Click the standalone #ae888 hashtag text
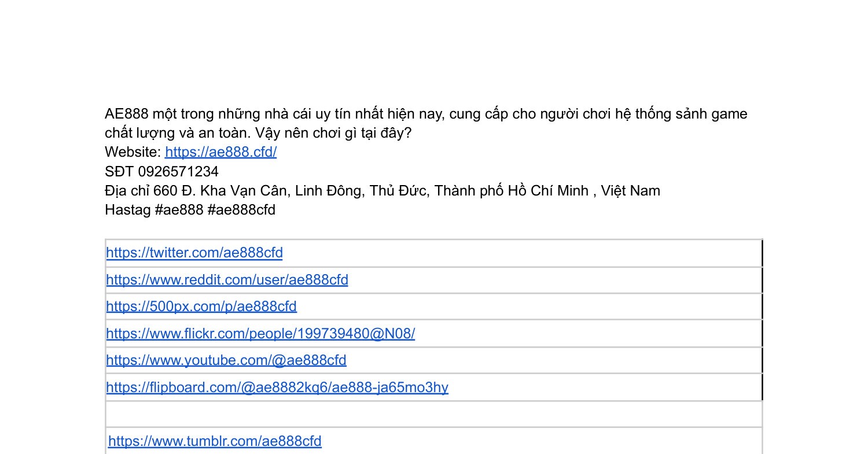 click(x=179, y=210)
